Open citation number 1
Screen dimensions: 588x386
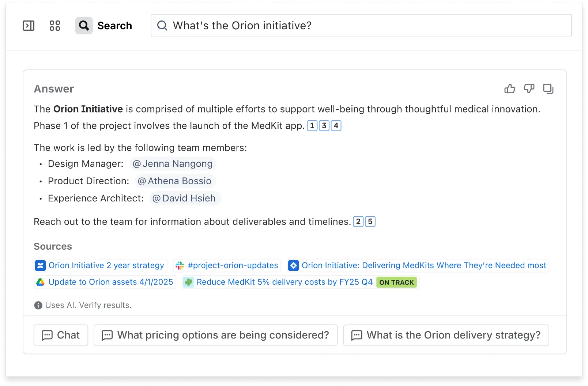click(312, 126)
